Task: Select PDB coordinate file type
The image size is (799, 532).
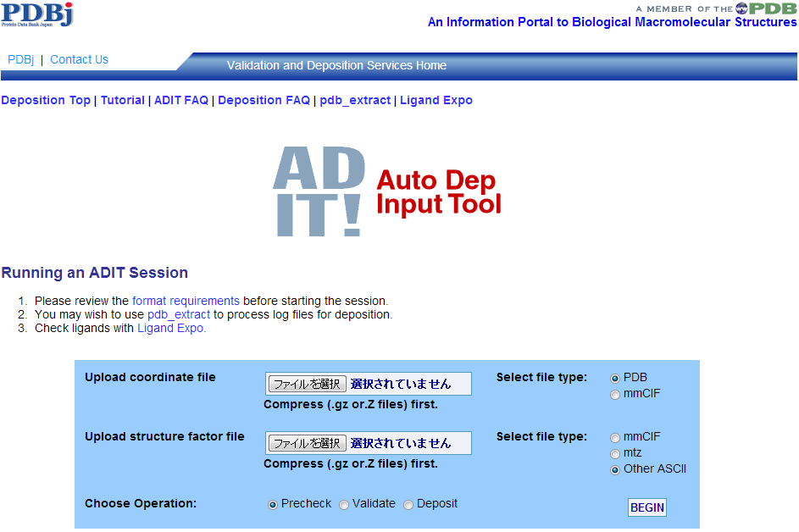Action: click(615, 378)
